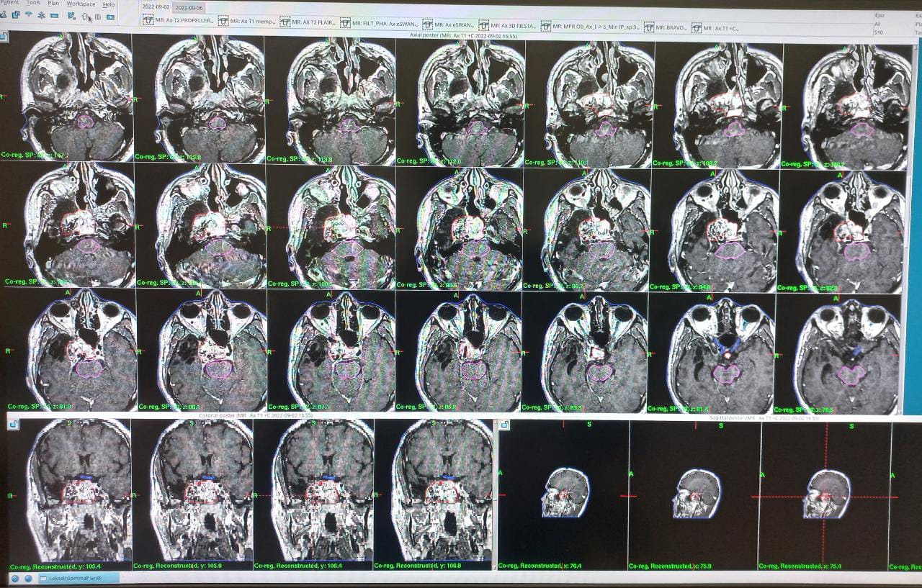The width and height of the screenshot is (922, 588).
Task: Click the frame icon before MR: Ax T1 memp
Action: pos(223,21)
